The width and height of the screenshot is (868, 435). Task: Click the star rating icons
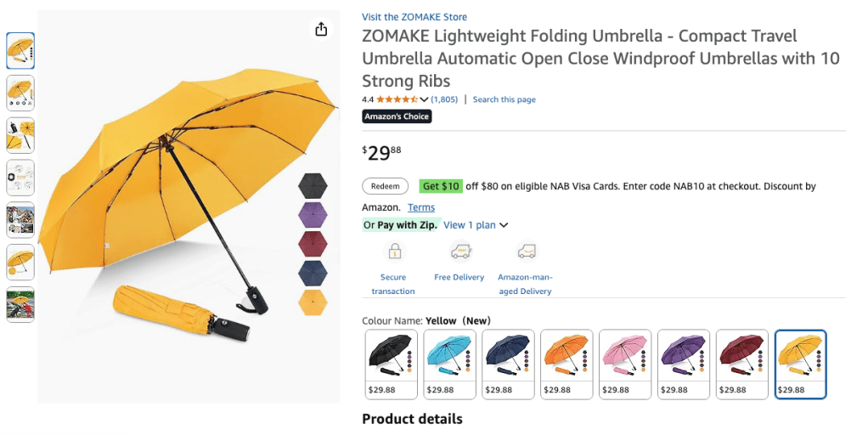(x=397, y=99)
